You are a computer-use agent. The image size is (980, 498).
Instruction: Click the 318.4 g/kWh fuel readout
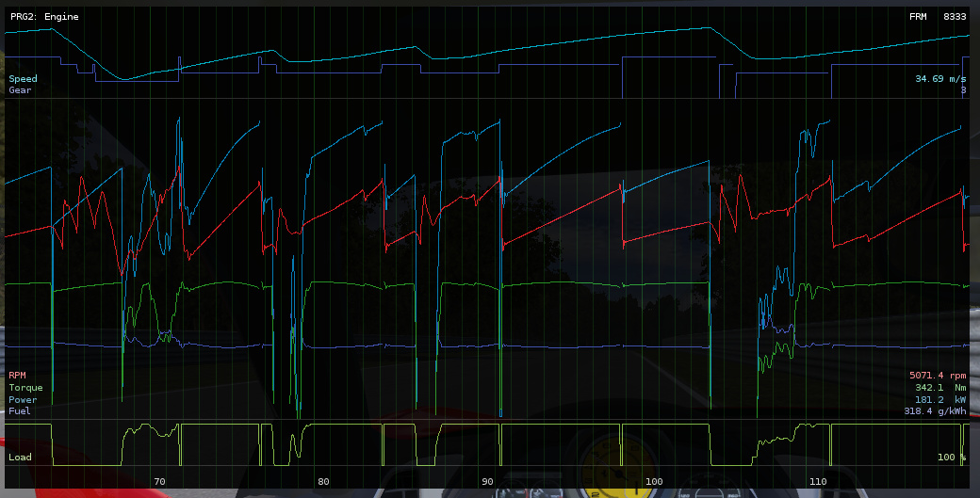[x=935, y=411]
